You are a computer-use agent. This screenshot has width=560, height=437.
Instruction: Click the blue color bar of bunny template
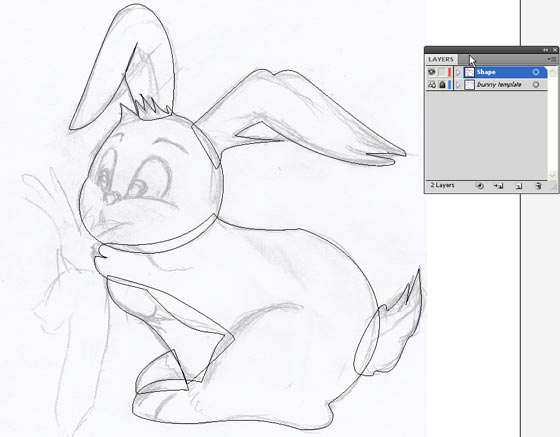pyautogui.click(x=449, y=85)
